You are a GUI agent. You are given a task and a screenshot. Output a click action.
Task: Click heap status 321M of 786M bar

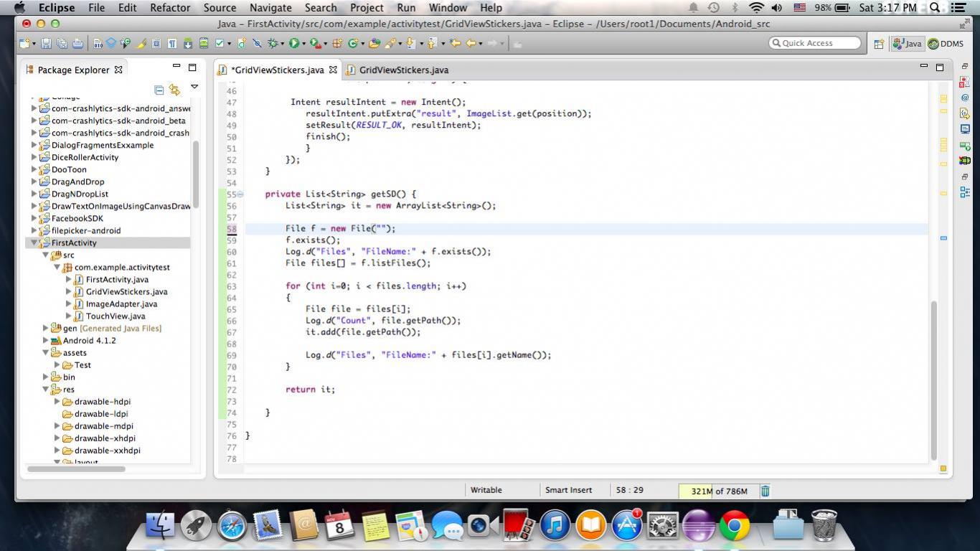717,491
